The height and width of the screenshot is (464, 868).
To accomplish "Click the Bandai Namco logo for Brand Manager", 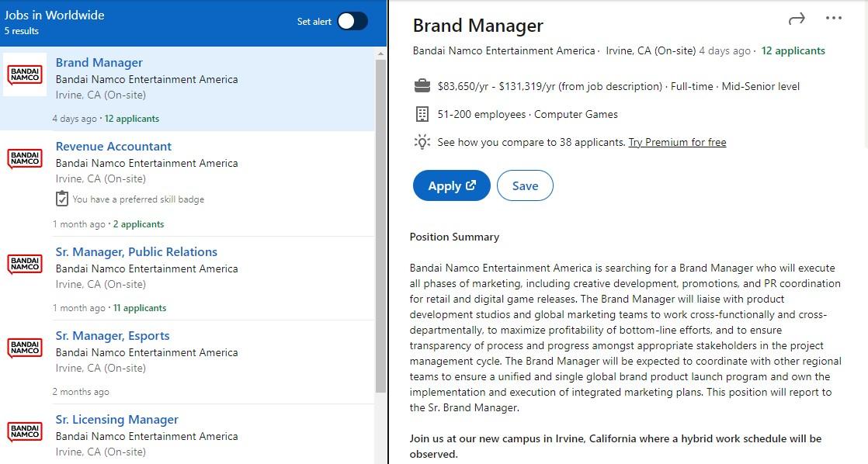I will (x=25, y=75).
